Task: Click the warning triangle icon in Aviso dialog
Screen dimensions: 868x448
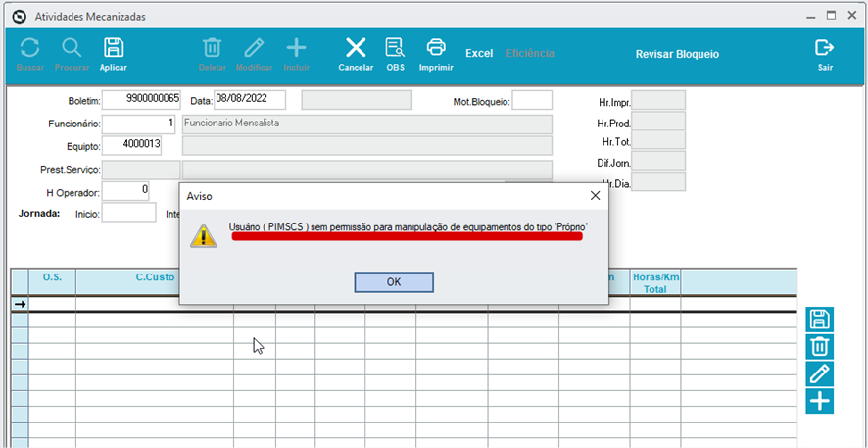Action: tap(203, 236)
